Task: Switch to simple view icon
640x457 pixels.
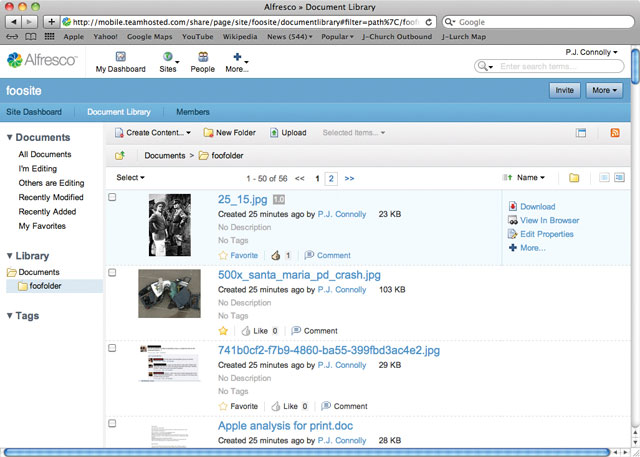Action: point(604,177)
